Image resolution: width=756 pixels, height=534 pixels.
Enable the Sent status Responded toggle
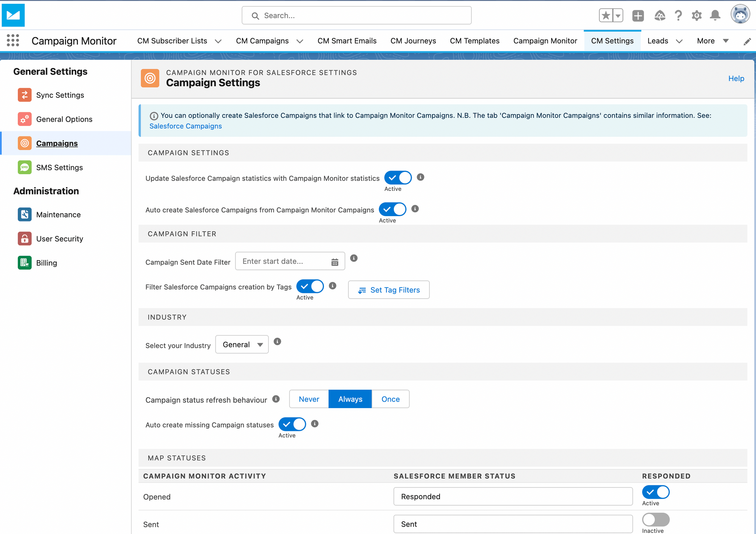click(x=655, y=520)
